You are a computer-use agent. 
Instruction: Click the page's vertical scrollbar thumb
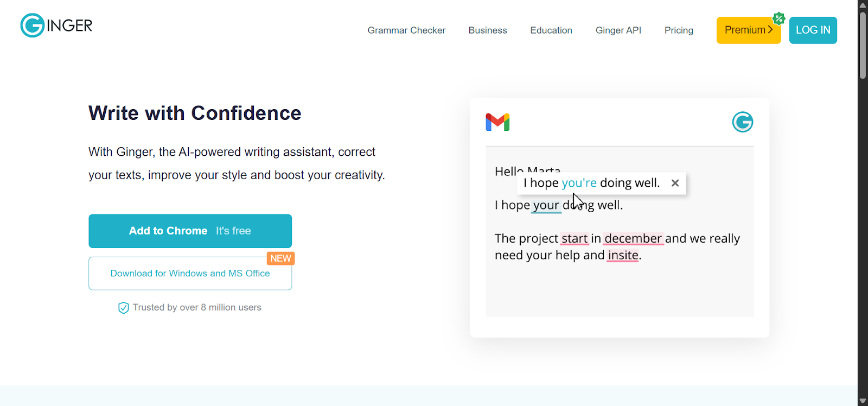tap(863, 46)
